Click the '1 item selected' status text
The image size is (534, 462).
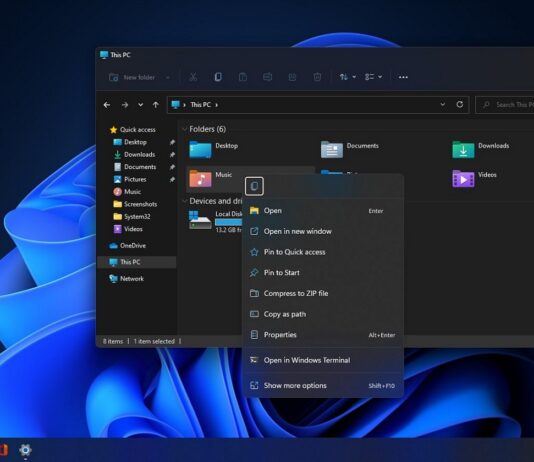[154, 341]
